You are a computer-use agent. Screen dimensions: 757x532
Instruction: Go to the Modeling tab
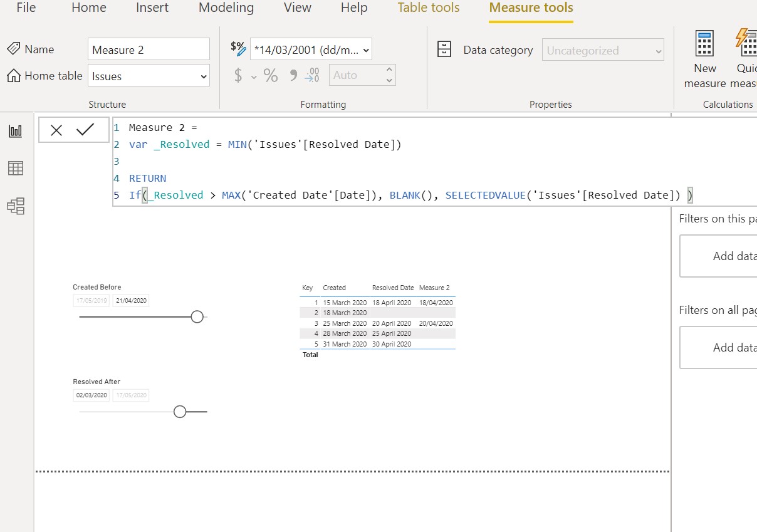tap(226, 8)
